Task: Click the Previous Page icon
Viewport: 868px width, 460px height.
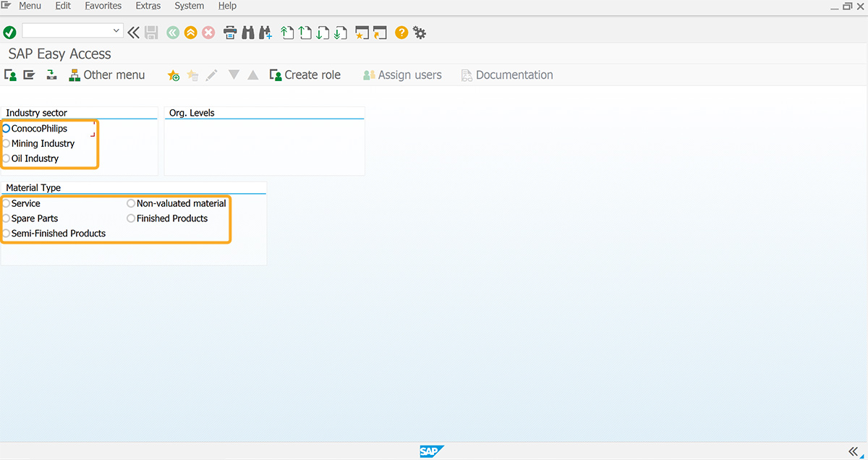Action: tap(305, 33)
